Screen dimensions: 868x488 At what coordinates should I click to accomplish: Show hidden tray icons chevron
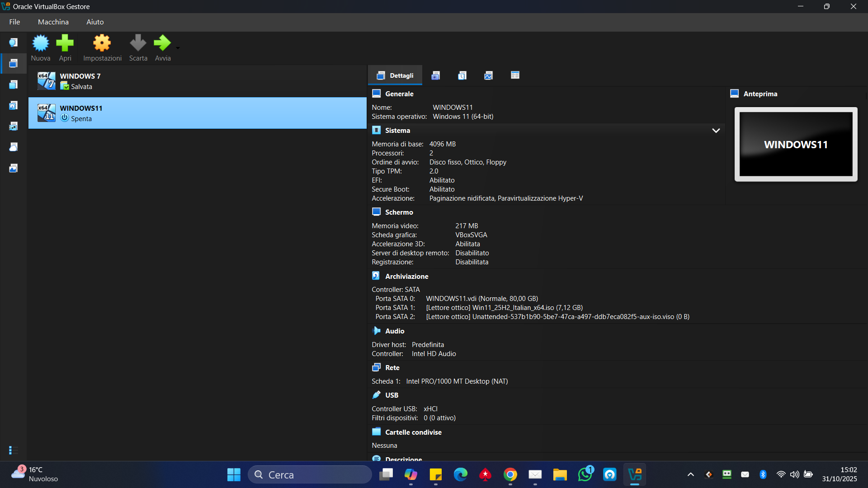691,474
